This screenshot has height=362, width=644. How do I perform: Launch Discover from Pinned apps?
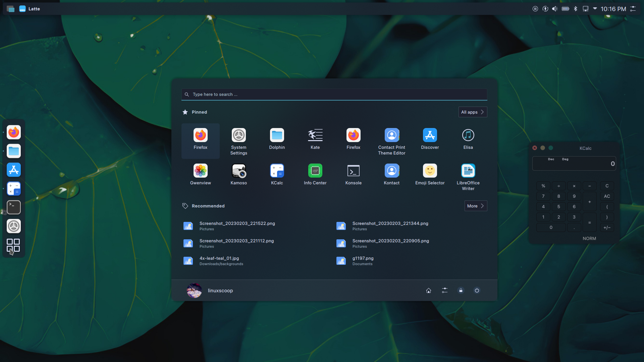point(430,141)
